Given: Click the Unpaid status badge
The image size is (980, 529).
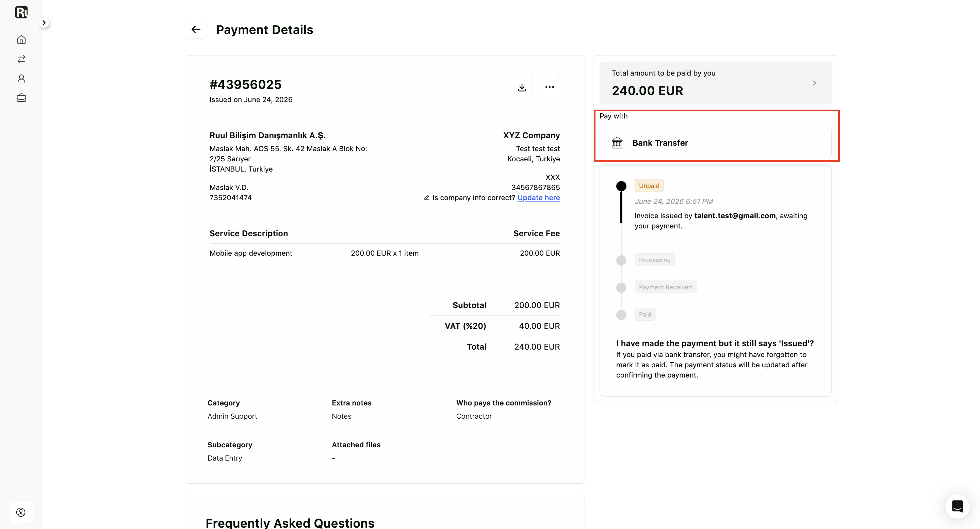Looking at the screenshot, I should click(649, 186).
